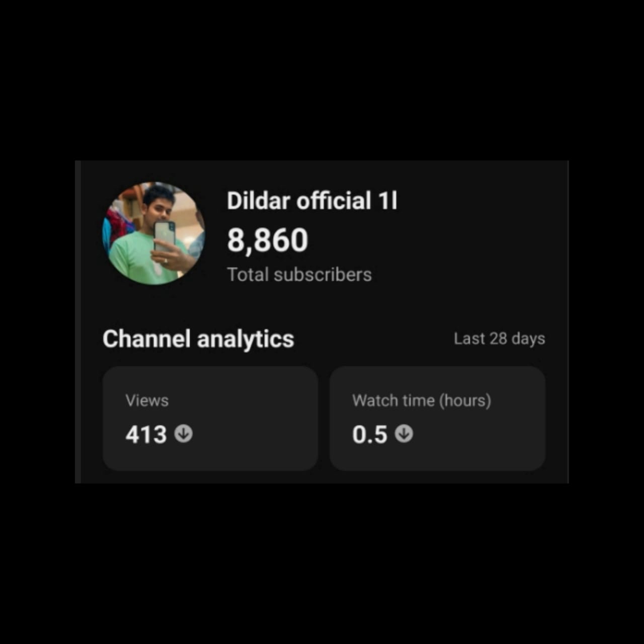Select the Total subscribers label
The image size is (644, 644).
(x=299, y=275)
